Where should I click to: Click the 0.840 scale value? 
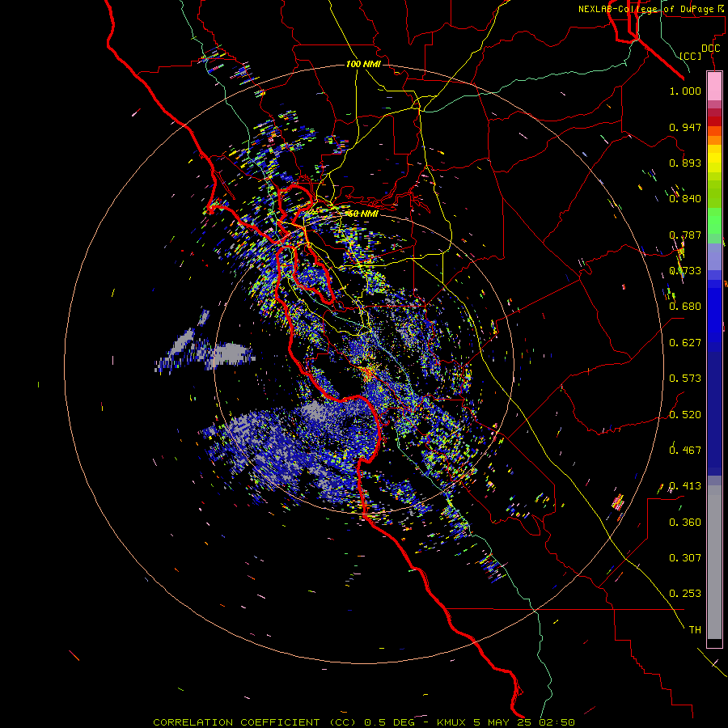[x=685, y=199]
